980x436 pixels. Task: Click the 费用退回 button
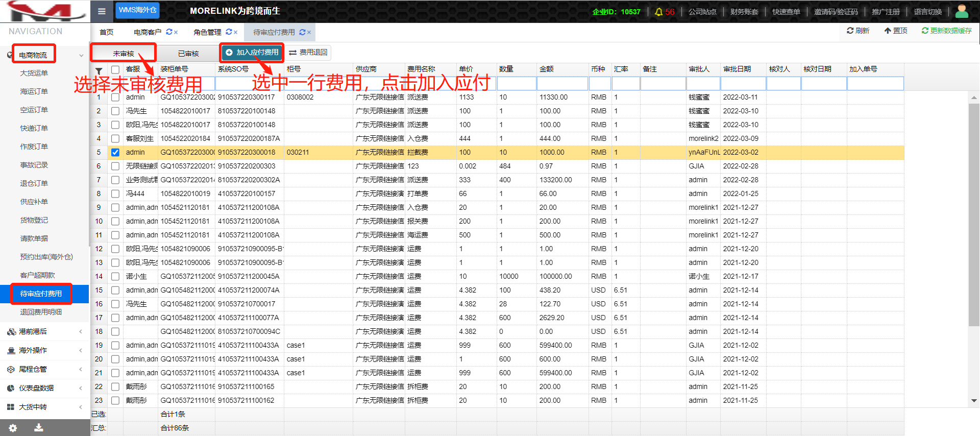(x=308, y=53)
